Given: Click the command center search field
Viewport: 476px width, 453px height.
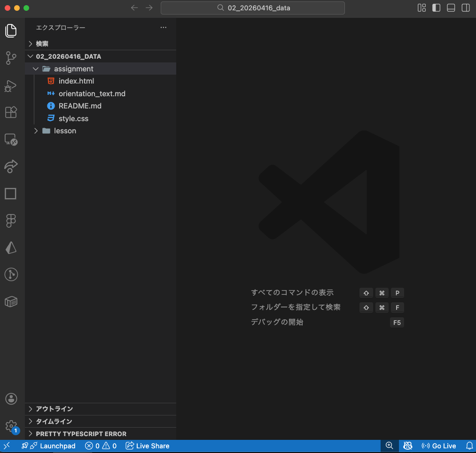Looking at the screenshot, I should pyautogui.click(x=253, y=8).
